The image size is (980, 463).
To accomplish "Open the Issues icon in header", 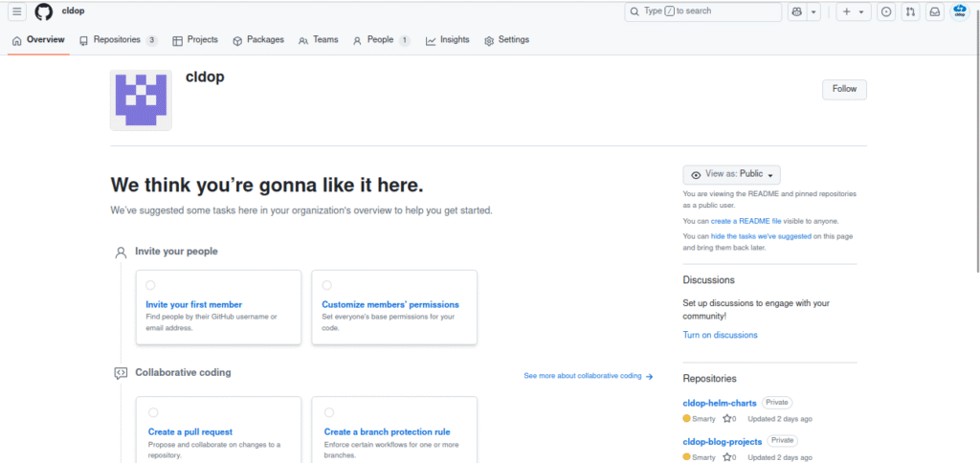I will pyautogui.click(x=885, y=11).
